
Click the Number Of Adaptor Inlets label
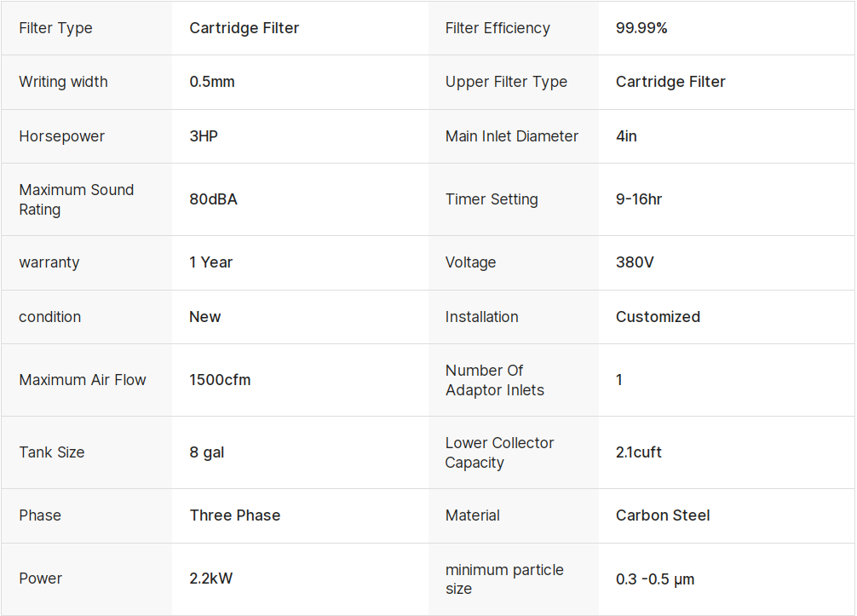click(x=494, y=380)
